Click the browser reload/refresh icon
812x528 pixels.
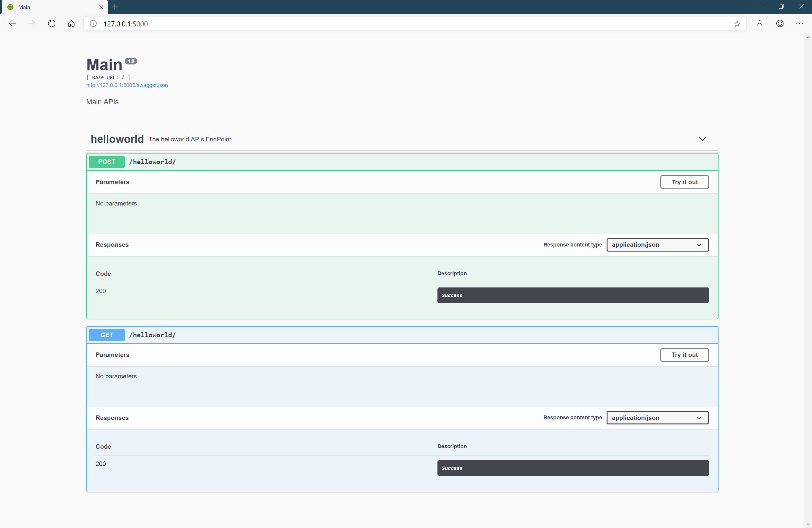pos(51,24)
